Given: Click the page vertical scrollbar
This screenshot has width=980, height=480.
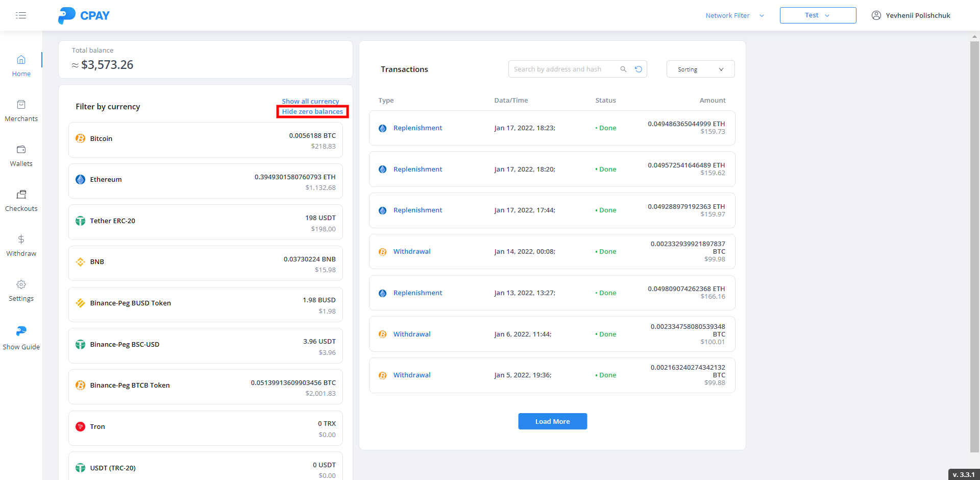Looking at the screenshot, I should 974,245.
